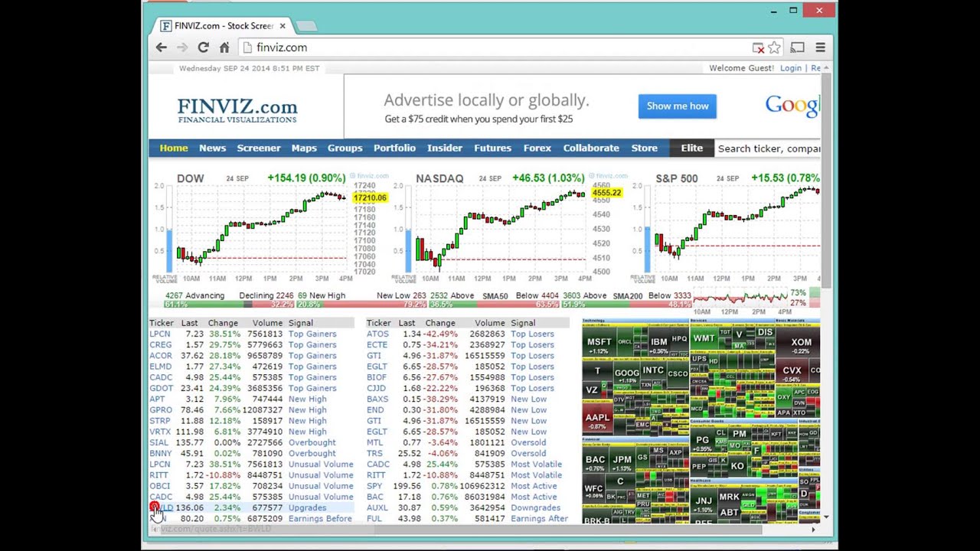Click the Earnings After signal link
This screenshot has width=980, height=551.
539,518
